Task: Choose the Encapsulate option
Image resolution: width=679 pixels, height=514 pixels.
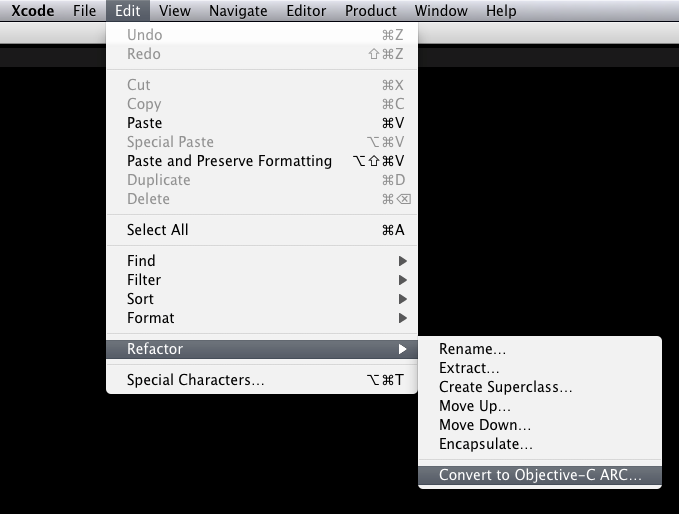Action: (x=486, y=444)
